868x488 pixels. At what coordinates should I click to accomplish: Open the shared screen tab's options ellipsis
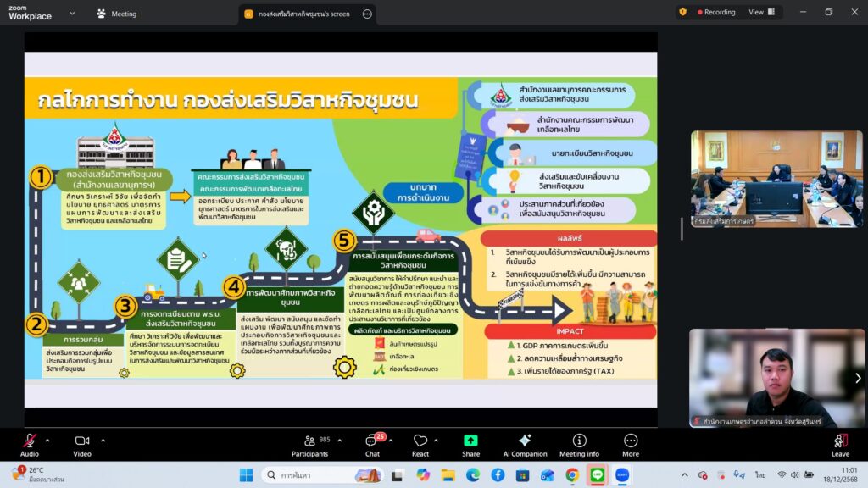(366, 14)
